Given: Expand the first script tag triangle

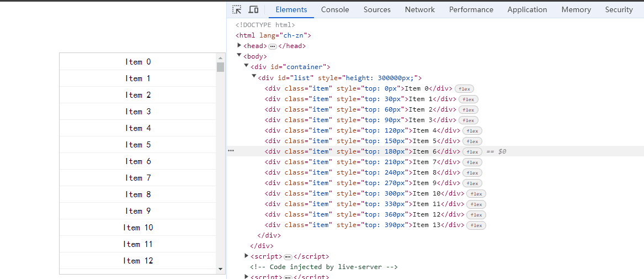Looking at the screenshot, I should pyautogui.click(x=247, y=256).
